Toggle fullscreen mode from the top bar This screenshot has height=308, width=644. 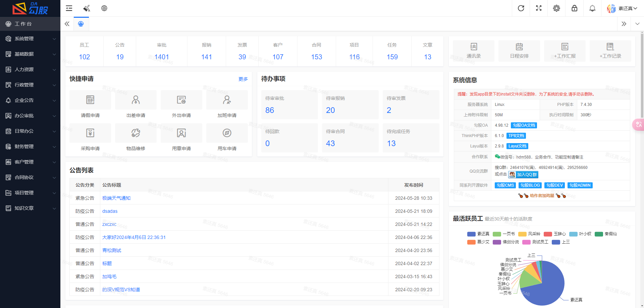tap(538, 8)
